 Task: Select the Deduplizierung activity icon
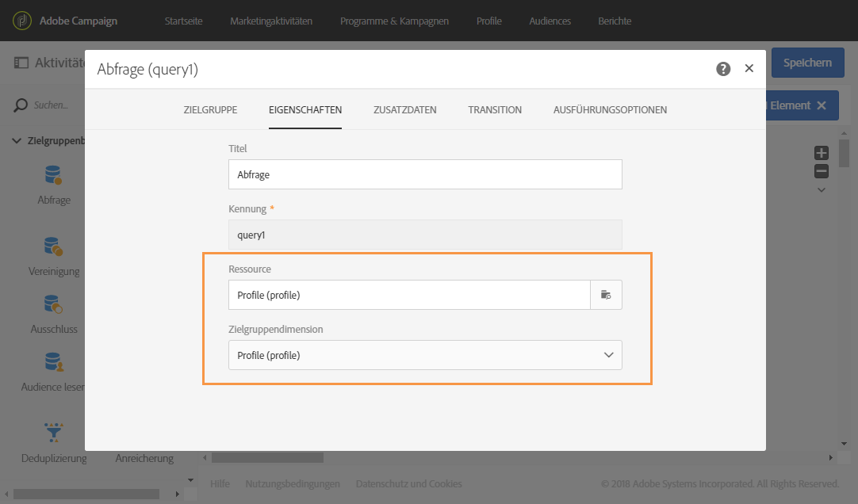click(x=53, y=432)
